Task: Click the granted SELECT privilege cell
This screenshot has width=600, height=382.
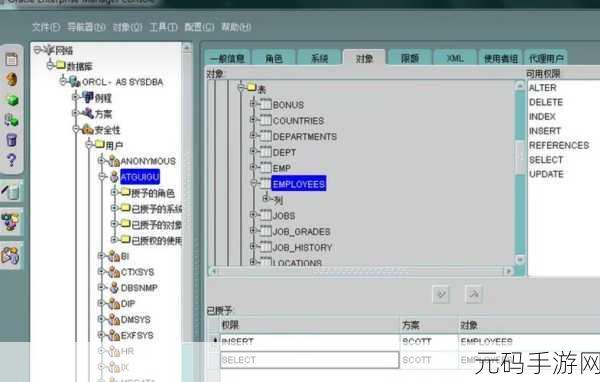Action: (x=310, y=360)
